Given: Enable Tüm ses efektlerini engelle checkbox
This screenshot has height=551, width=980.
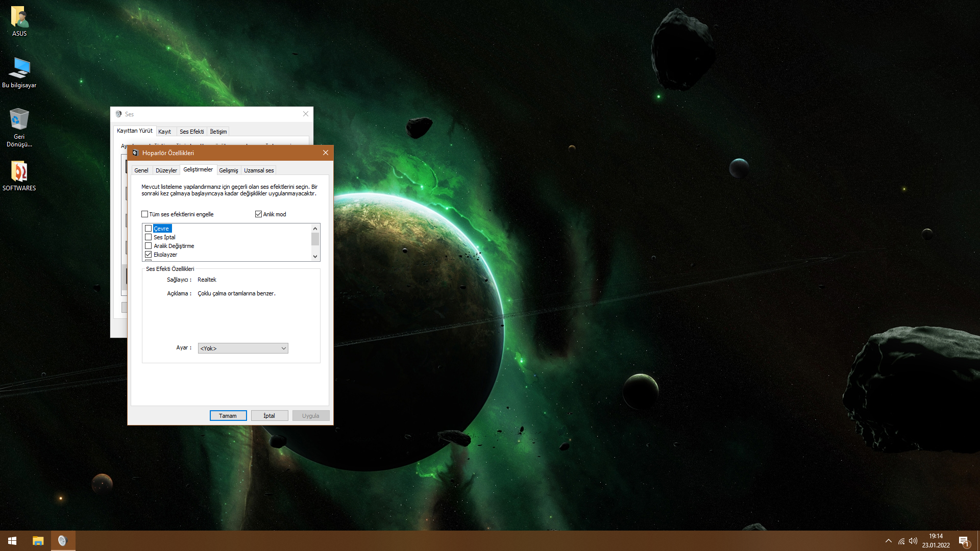Looking at the screenshot, I should pyautogui.click(x=145, y=214).
